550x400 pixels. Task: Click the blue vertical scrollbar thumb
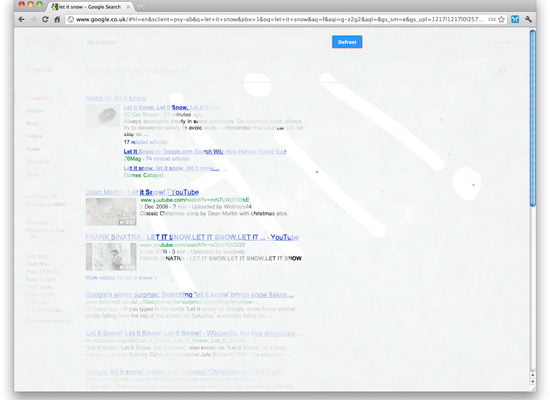coord(533,118)
